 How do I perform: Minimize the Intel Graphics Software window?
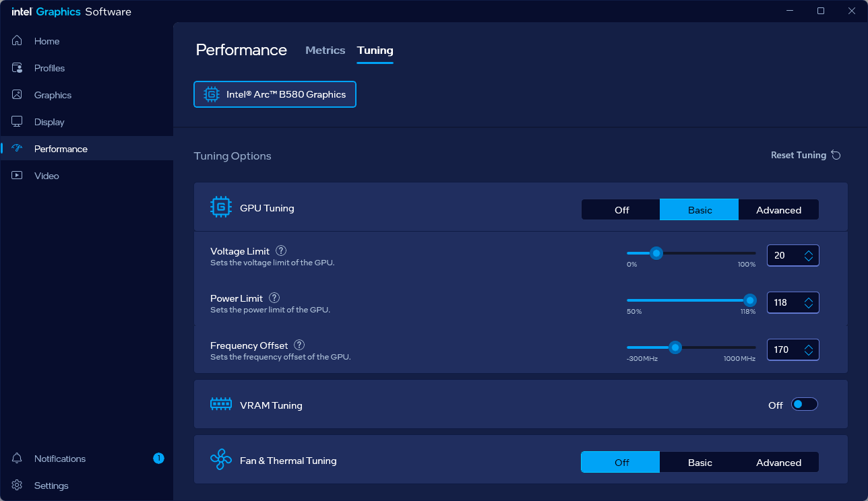790,11
